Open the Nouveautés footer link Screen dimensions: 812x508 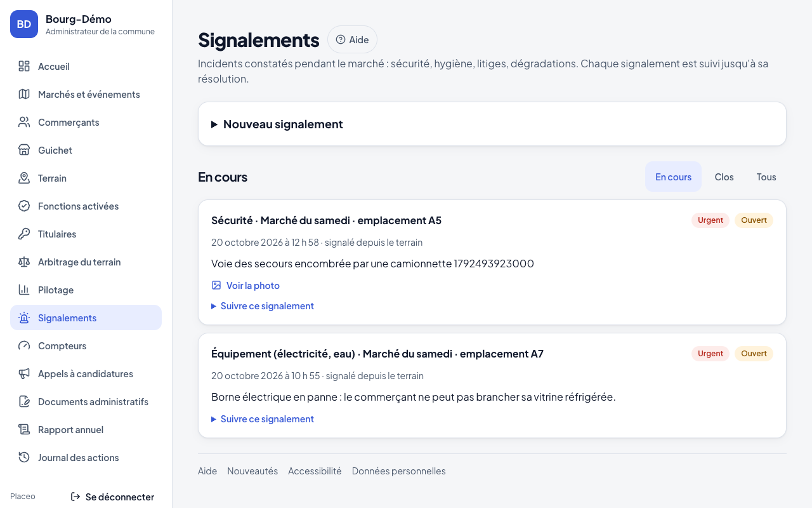pos(252,471)
